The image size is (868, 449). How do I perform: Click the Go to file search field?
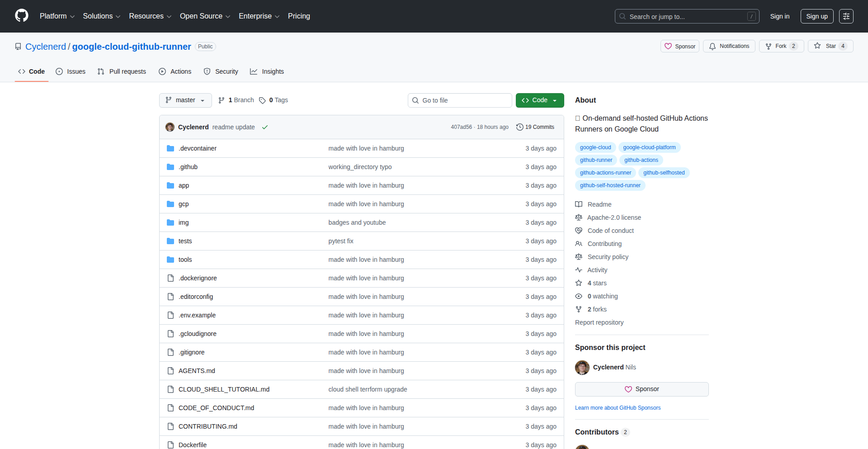coord(460,100)
